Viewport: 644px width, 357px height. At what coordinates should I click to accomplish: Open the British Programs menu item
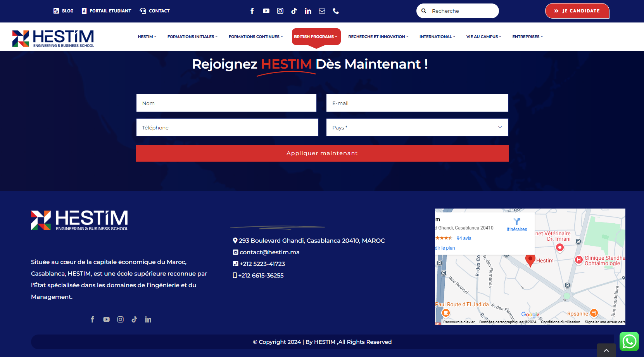click(x=316, y=37)
